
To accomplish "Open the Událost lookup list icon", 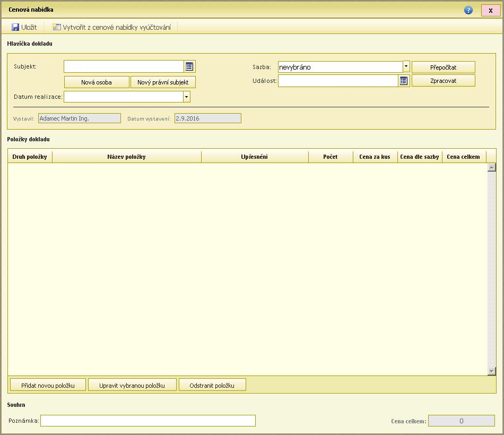I will tap(404, 81).
